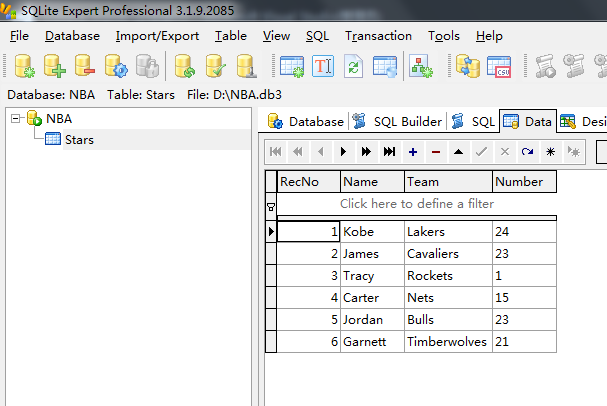607x406 pixels.
Task: Click the New Table icon
Action: tap(292, 67)
